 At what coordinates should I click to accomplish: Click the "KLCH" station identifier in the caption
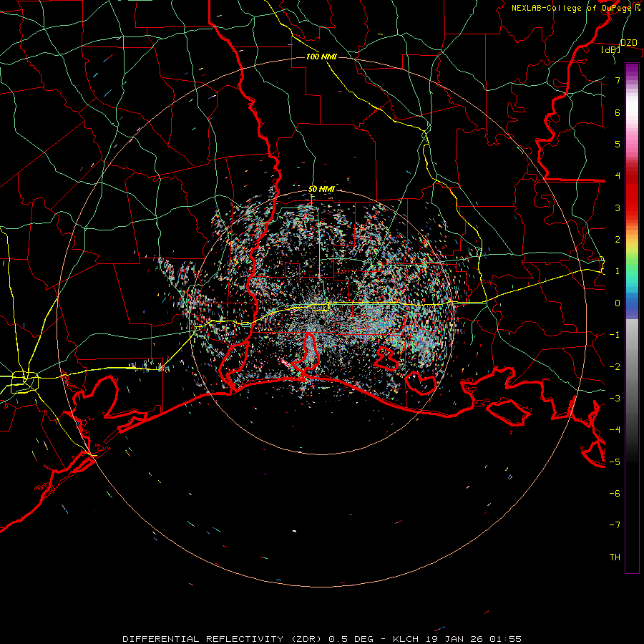pyautogui.click(x=406, y=639)
